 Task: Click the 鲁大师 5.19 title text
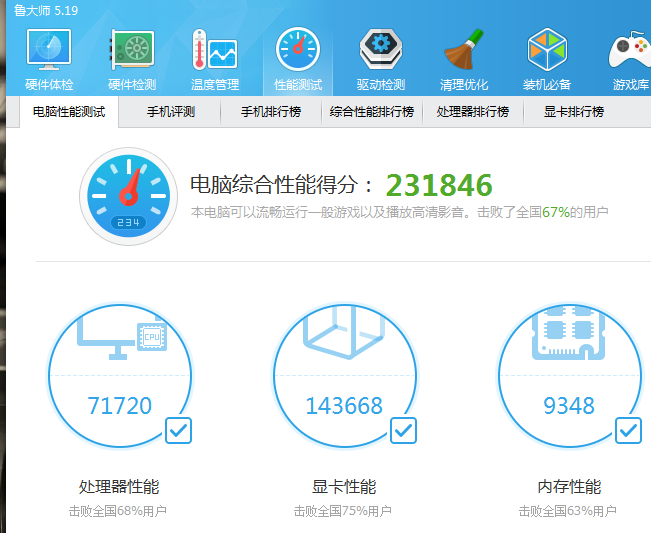coord(46,10)
